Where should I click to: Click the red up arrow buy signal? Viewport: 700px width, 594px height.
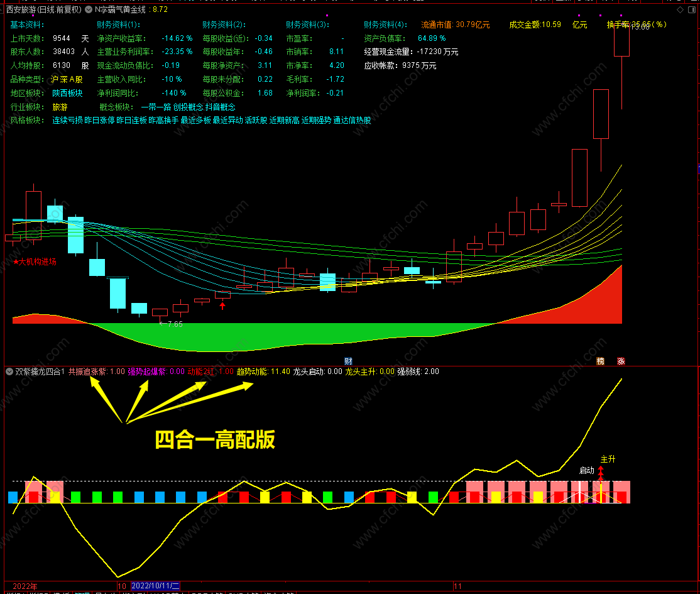click(222, 306)
